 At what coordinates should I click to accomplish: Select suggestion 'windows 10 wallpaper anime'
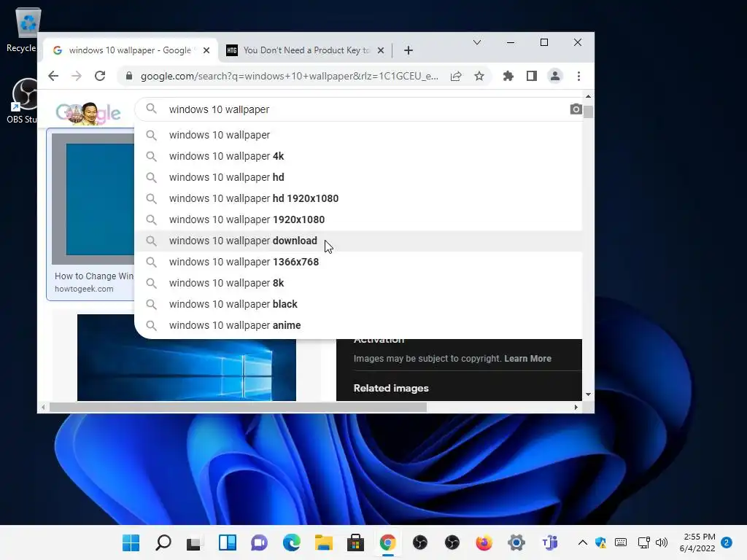point(358,325)
